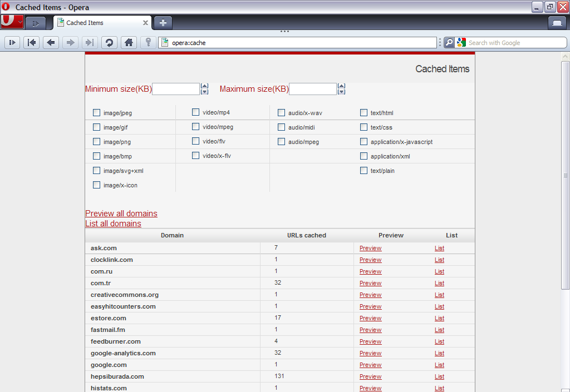The height and width of the screenshot is (392, 570).
Task: Enable the application/xml filter
Action: (363, 156)
